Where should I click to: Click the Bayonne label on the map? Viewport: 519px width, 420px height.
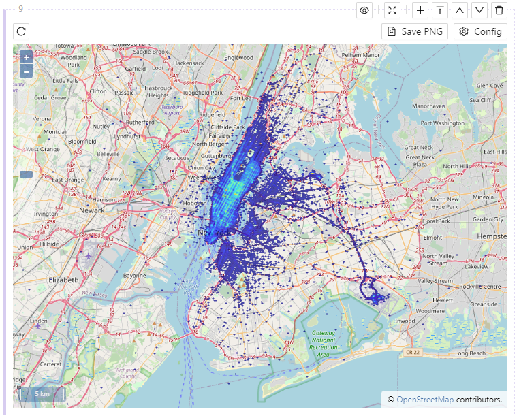click(x=134, y=276)
